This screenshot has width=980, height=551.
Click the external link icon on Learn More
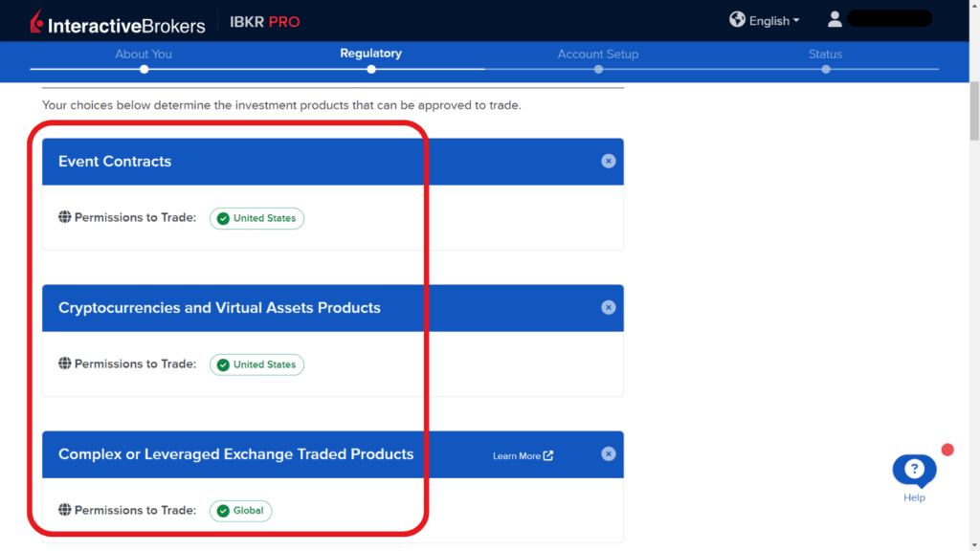coord(547,456)
